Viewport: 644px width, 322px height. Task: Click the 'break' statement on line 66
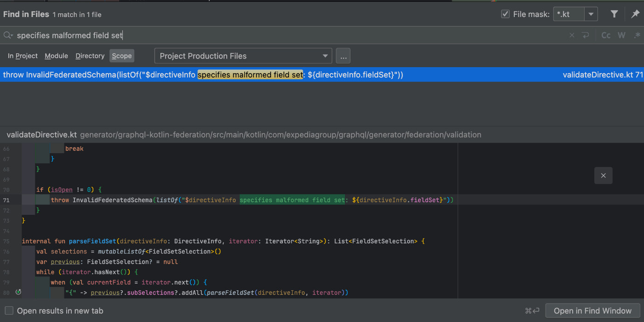[75, 149]
